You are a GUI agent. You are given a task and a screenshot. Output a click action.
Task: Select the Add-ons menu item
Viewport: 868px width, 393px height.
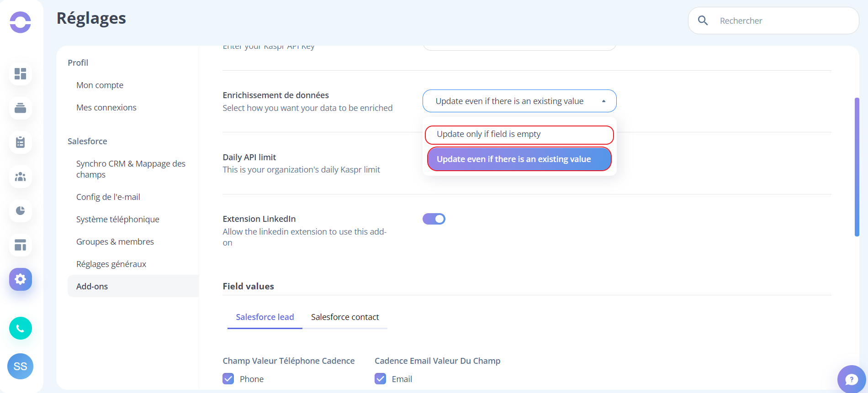click(x=133, y=286)
